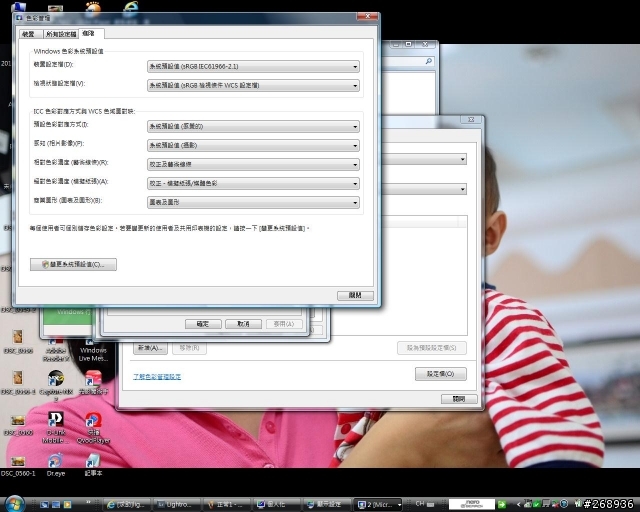
Task: Click the profile list area in rear window
Action: [424, 276]
